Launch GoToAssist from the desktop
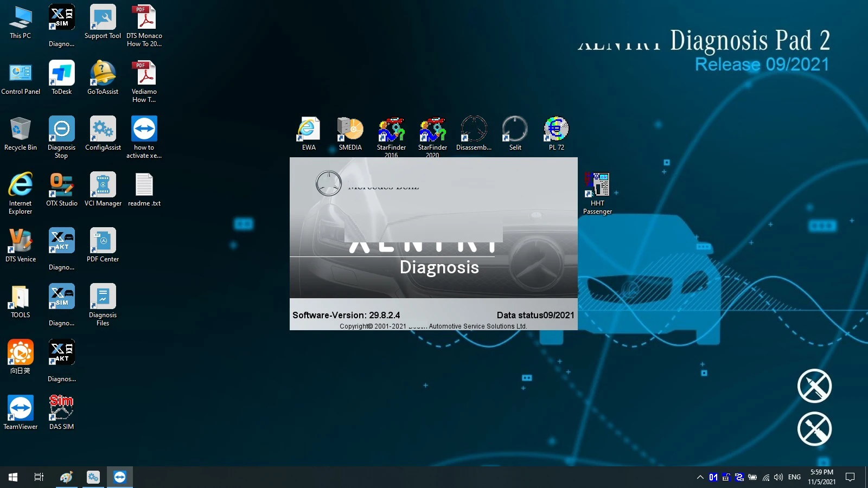This screenshot has width=868, height=488. [x=103, y=79]
